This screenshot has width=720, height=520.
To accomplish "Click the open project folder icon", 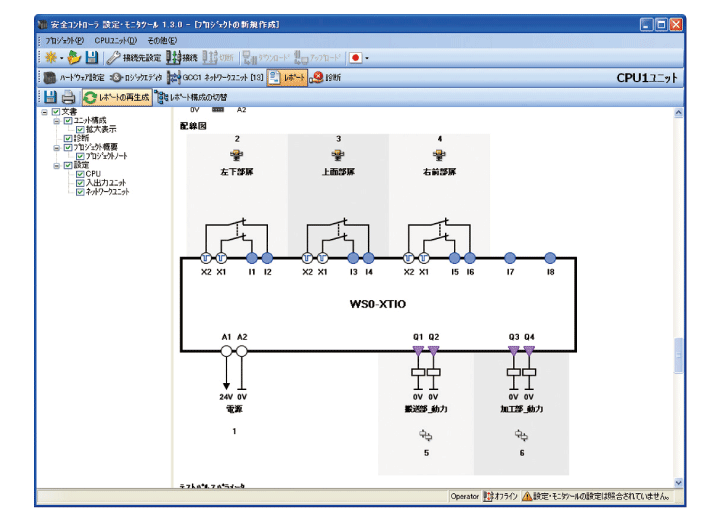I will click(x=73, y=58).
